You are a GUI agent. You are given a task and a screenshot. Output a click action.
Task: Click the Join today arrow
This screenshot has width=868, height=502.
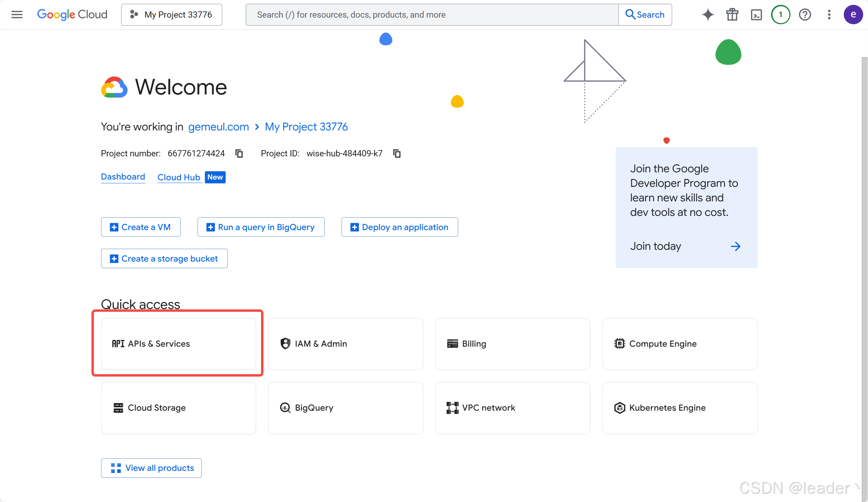coord(735,246)
